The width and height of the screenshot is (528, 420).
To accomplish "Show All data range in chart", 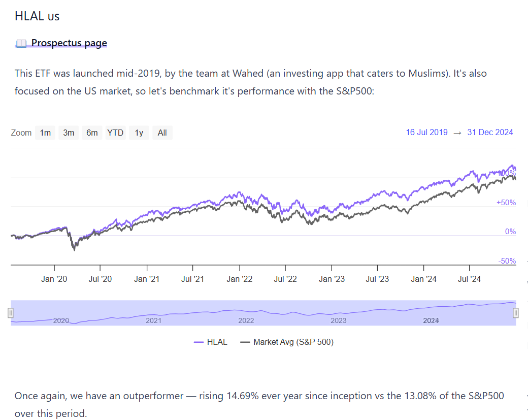I will (x=162, y=133).
